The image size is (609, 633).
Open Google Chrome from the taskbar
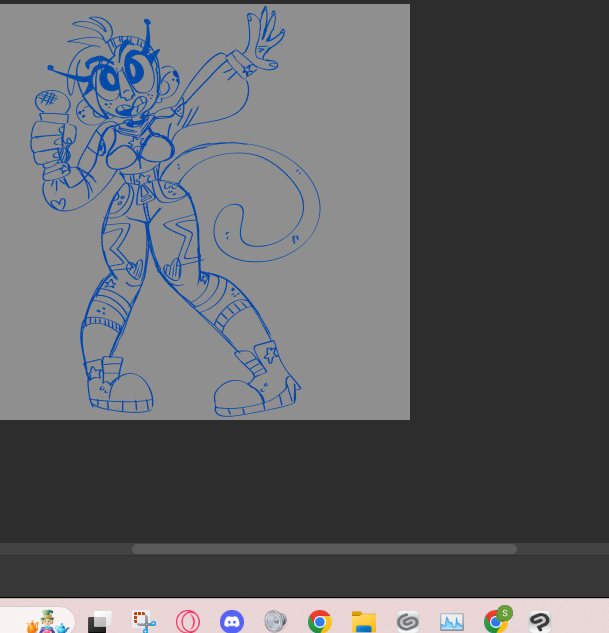(x=320, y=622)
